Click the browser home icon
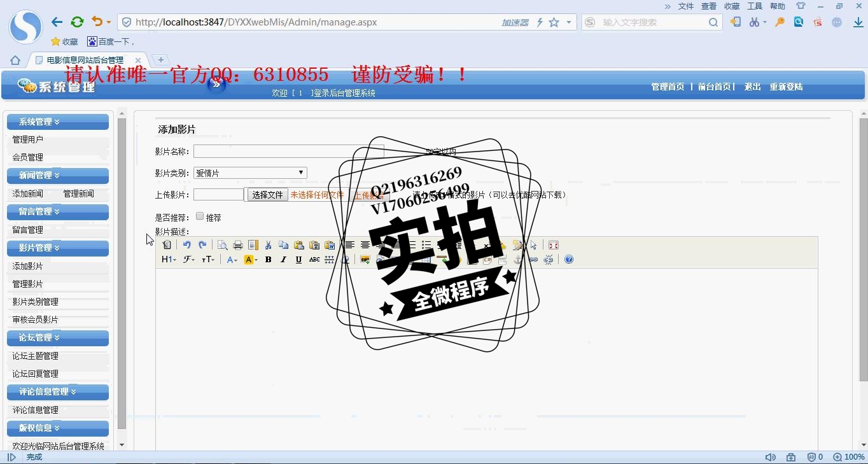Viewport: 868px width, 464px height. coord(15,60)
